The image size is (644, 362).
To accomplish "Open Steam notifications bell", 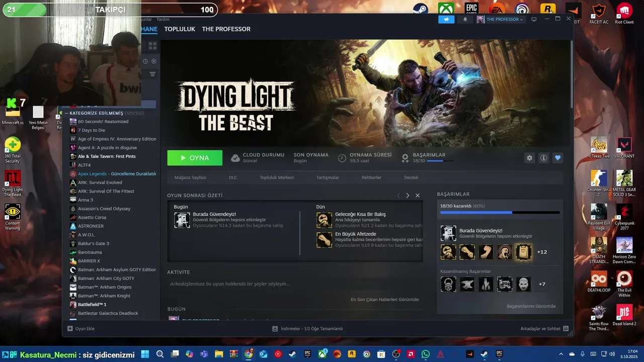I will point(465,19).
